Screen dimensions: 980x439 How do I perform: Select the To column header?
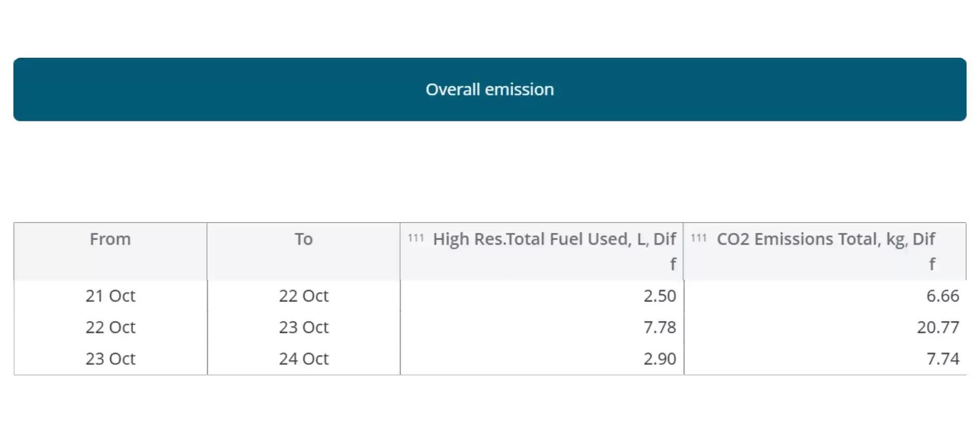(303, 239)
